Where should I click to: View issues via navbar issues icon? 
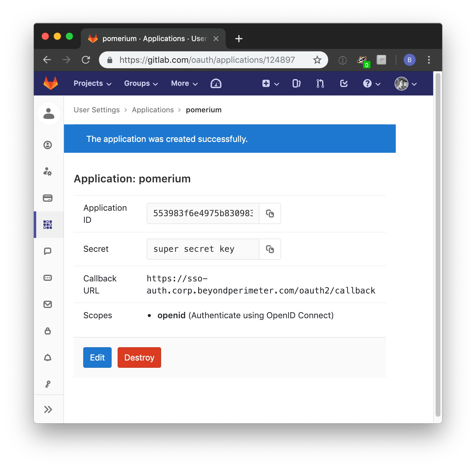click(x=297, y=84)
